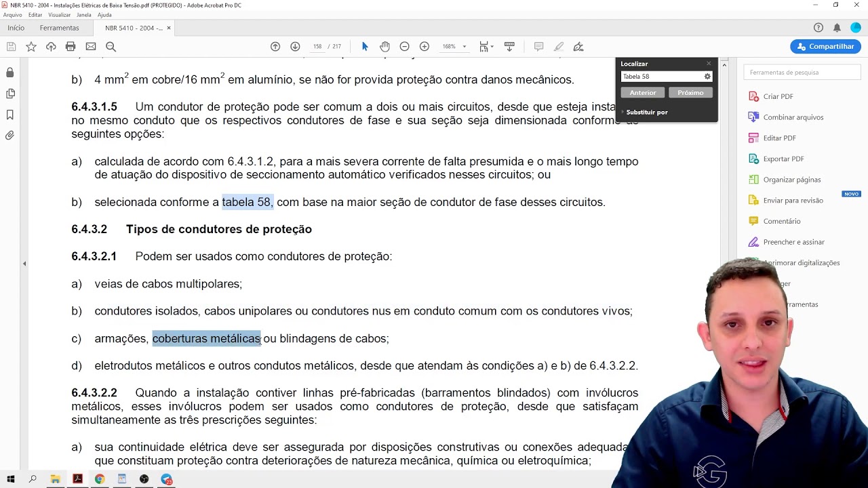Click the Save file icon
868x488 pixels.
[11, 47]
